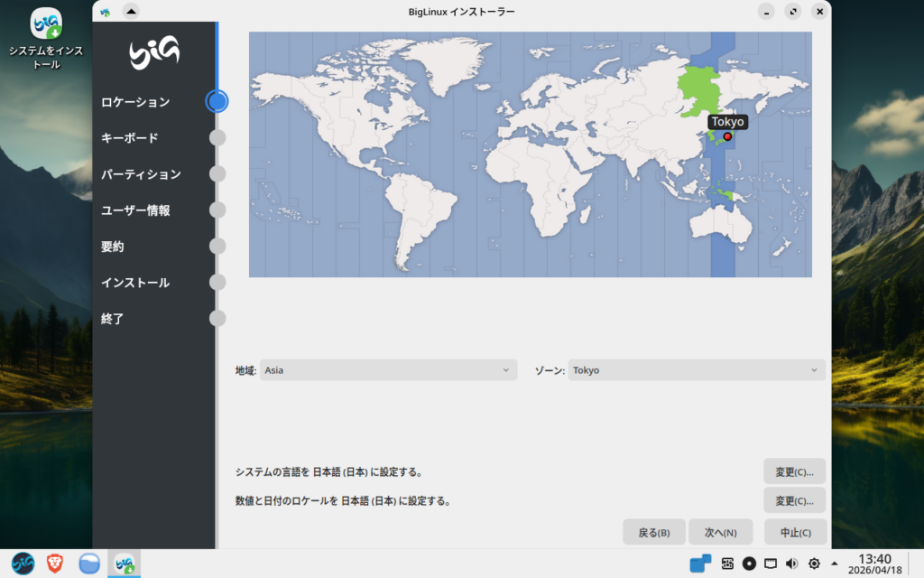Expand the ゾーン Tokyo dropdown

click(x=697, y=370)
